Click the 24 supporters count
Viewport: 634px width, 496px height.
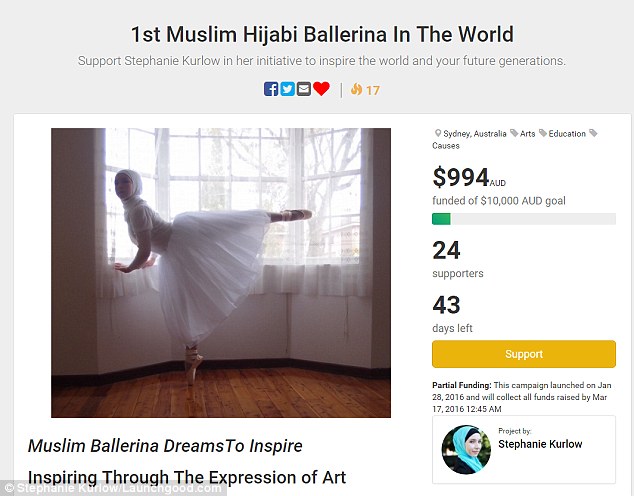(x=446, y=251)
